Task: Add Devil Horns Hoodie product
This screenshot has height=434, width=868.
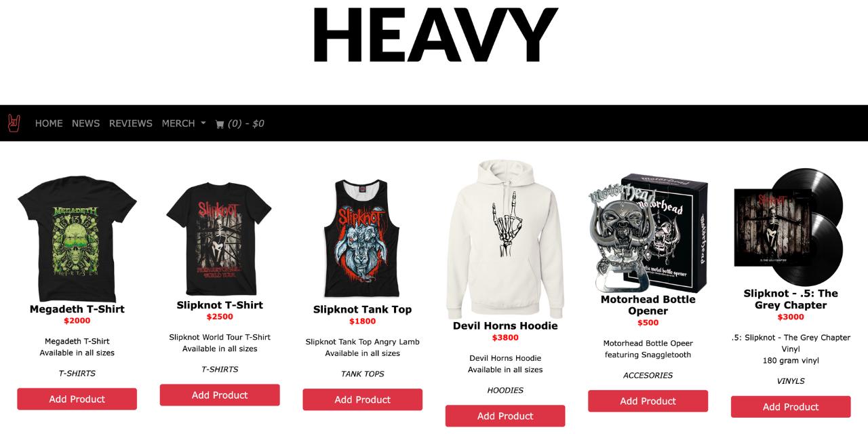Action: [505, 416]
